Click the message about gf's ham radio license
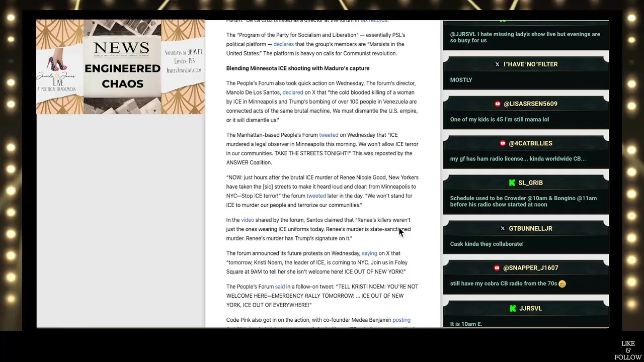The height and width of the screenshot is (362, 644). point(518,159)
